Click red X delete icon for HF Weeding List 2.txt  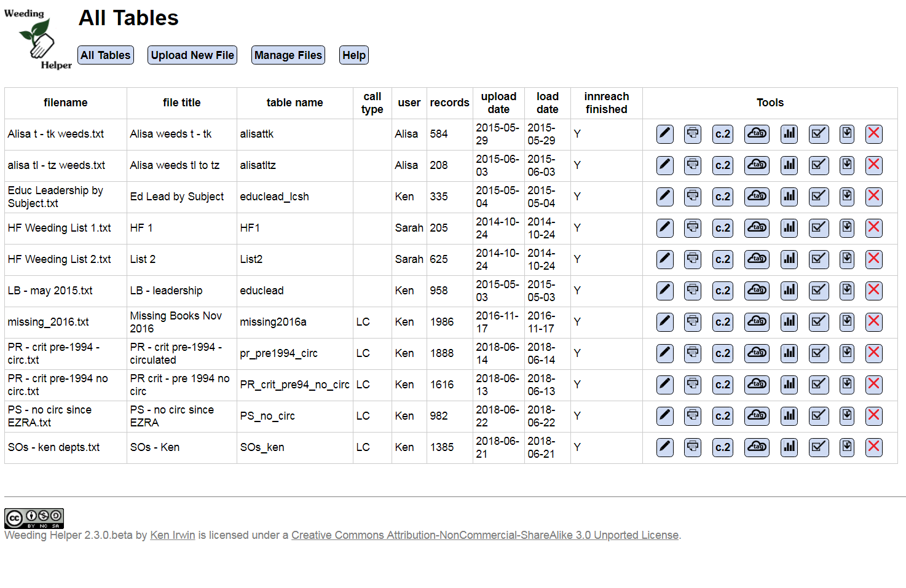click(873, 259)
